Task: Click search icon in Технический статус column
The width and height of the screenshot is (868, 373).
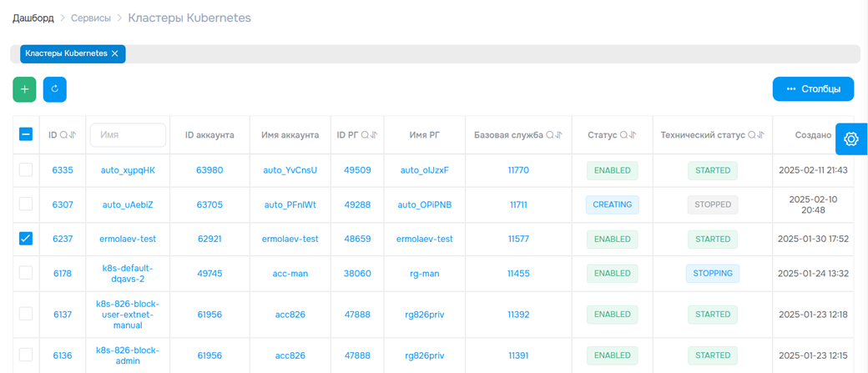Action: [752, 135]
